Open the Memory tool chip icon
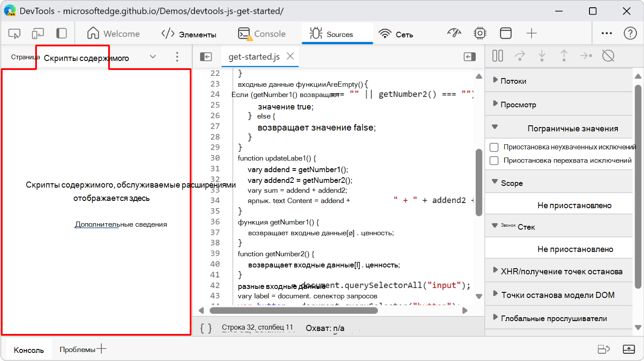Image resolution: width=644 pixels, height=361 pixels. 480,33
